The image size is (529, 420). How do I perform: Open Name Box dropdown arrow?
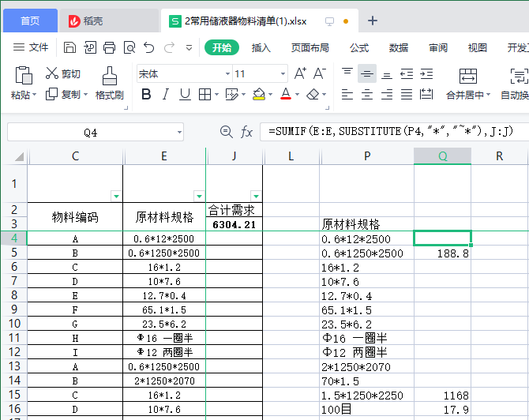click(180, 133)
